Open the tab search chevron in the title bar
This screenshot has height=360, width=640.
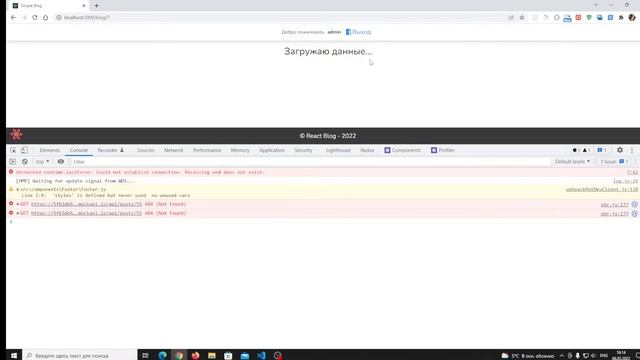point(596,5)
